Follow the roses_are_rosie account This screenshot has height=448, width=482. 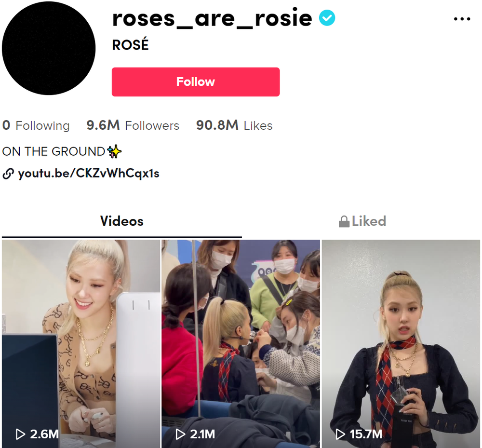(196, 82)
